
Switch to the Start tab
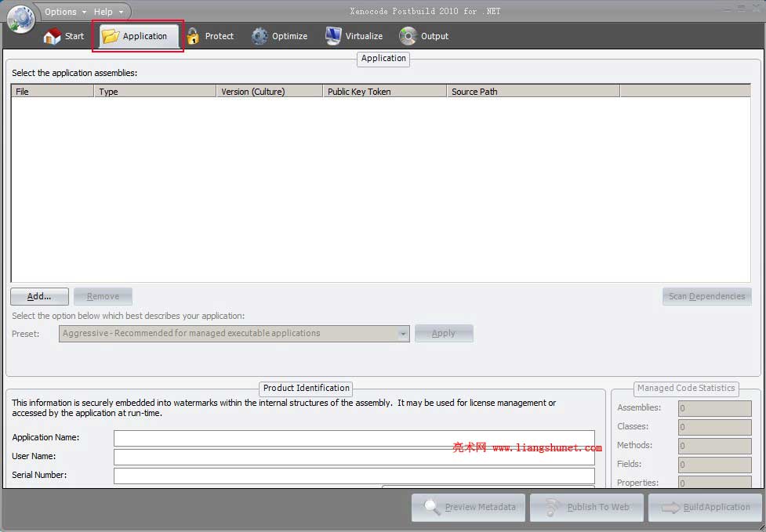[64, 36]
